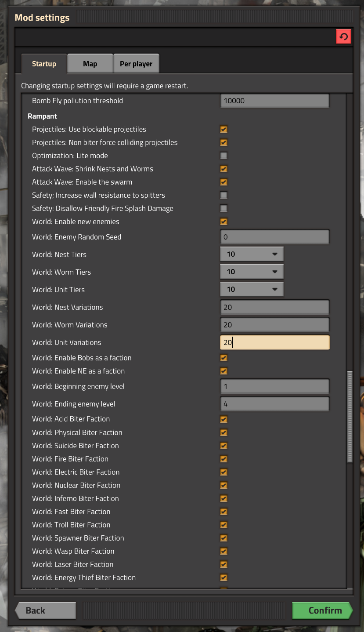Disable Attack Wave: Enable the swarm

[x=224, y=182]
